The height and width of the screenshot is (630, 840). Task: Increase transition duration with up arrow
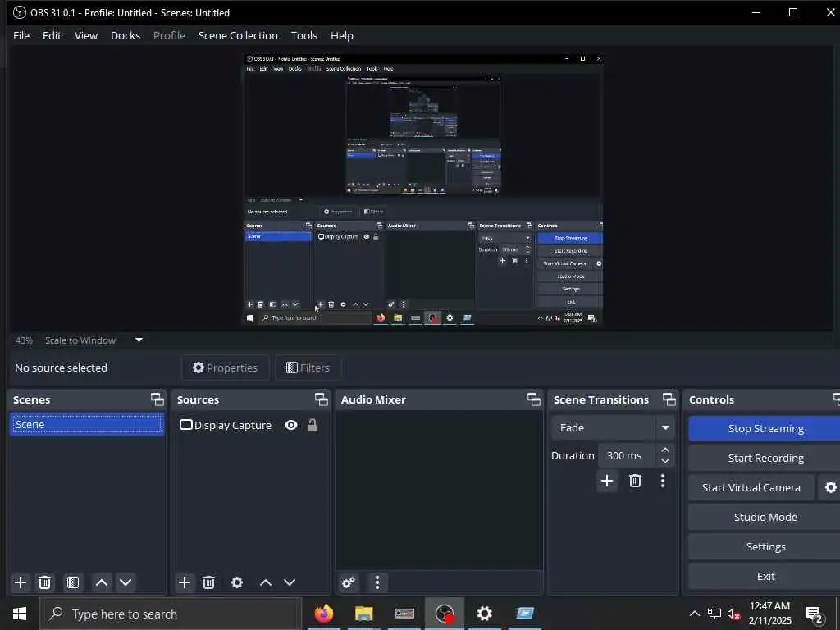(x=664, y=450)
